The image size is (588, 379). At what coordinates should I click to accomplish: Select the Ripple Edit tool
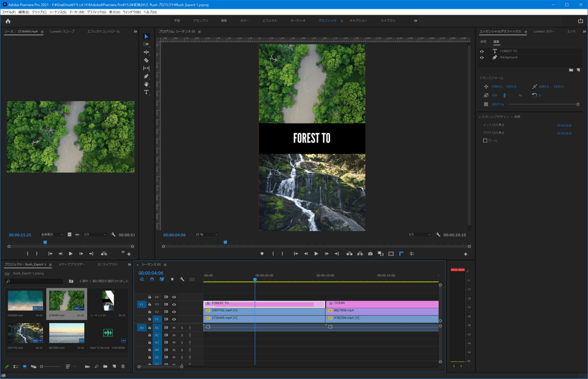(x=146, y=52)
